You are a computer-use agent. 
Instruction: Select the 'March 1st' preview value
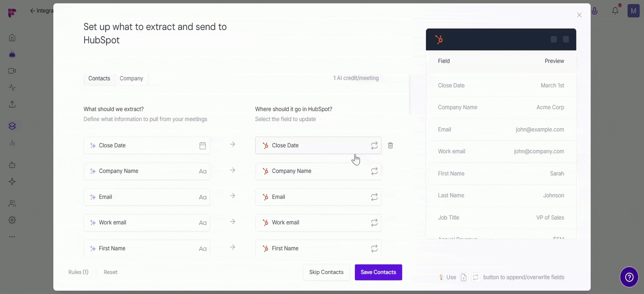point(552,85)
